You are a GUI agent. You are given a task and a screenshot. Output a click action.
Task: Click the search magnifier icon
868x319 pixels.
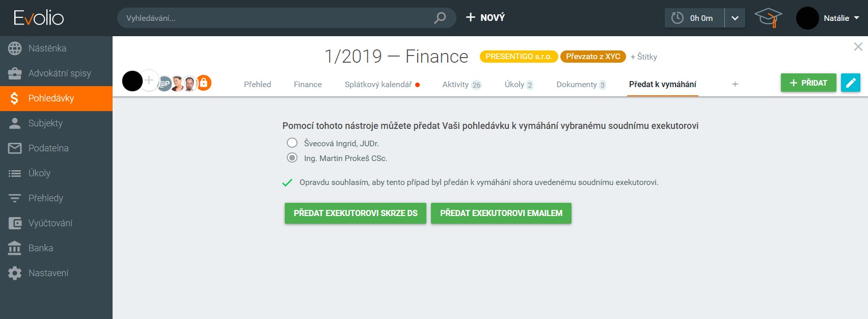pos(440,18)
